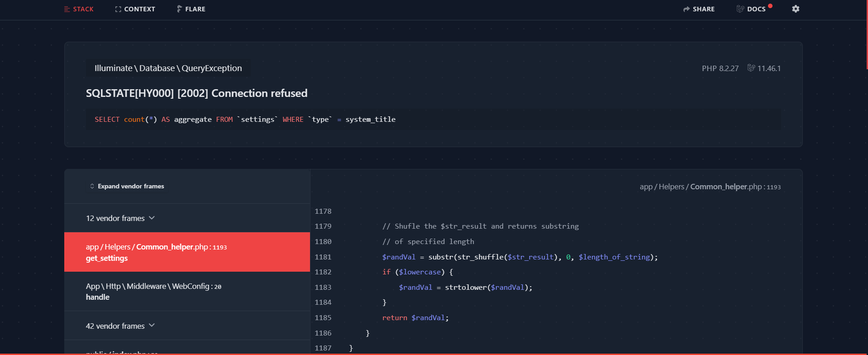Open Docs via the Laravel icon
Image resolution: width=868 pixels, height=355 pixels.
coord(740,9)
